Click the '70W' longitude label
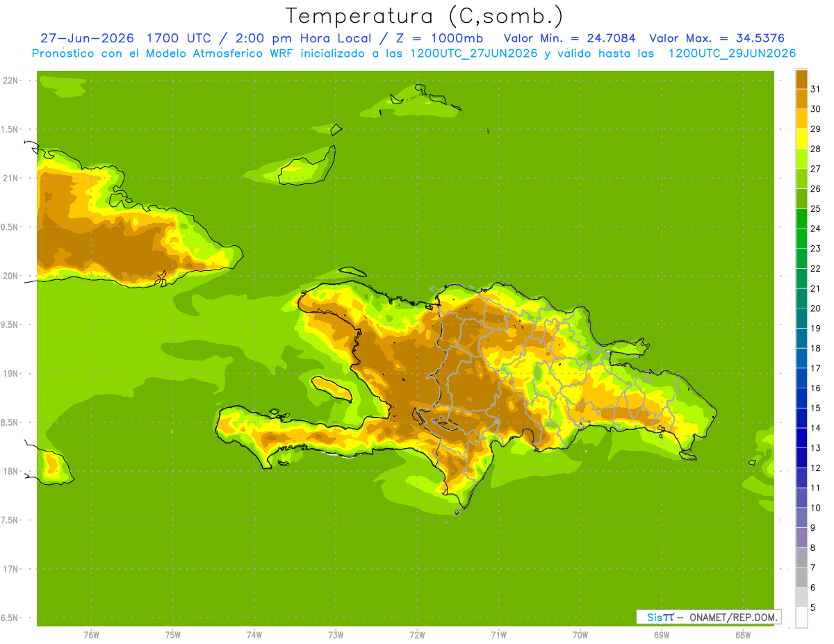Image resolution: width=834 pixels, height=644 pixels. pyautogui.click(x=580, y=635)
